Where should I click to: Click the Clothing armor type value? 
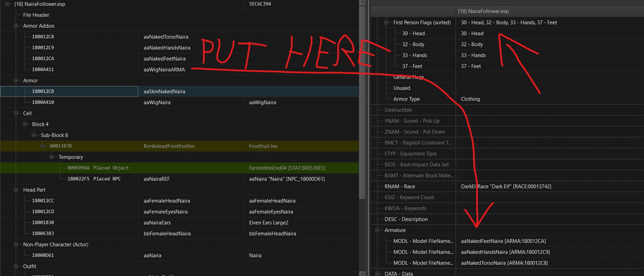pos(470,99)
